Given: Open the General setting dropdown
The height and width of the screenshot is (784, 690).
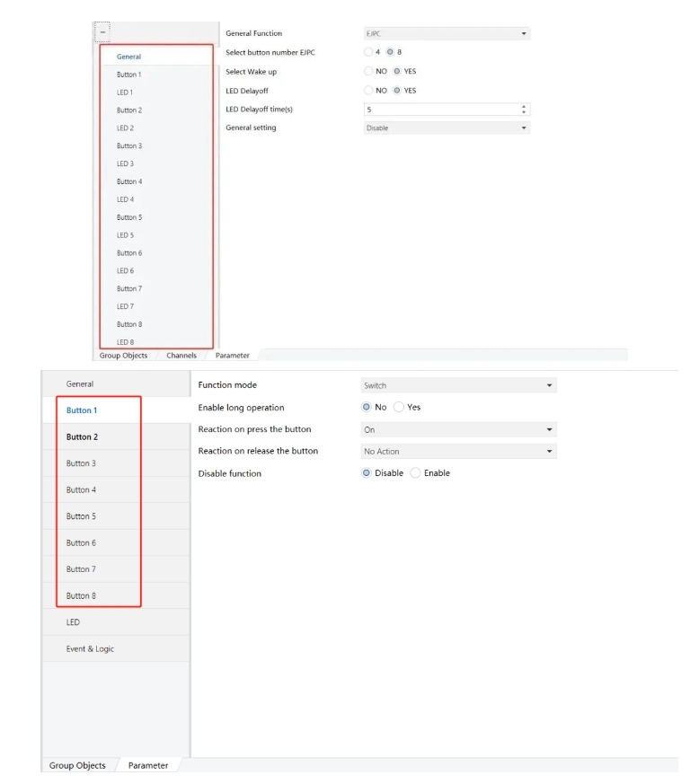Looking at the screenshot, I should click(446, 128).
